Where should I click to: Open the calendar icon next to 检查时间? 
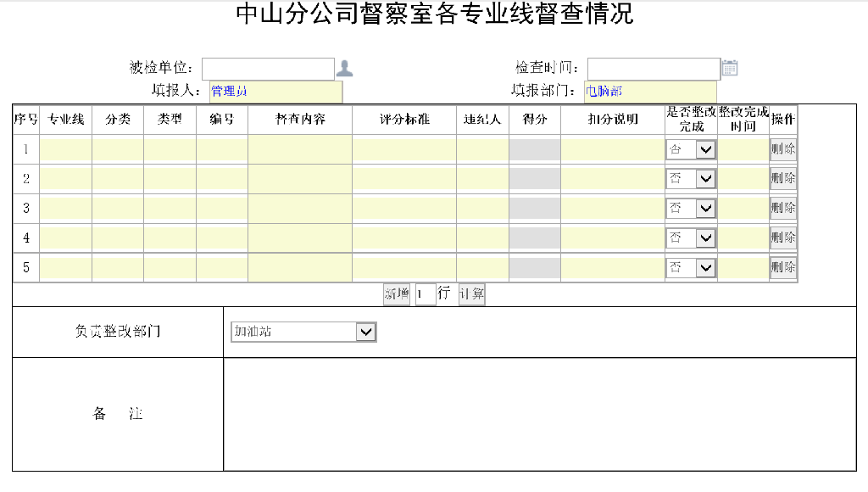tap(730, 68)
